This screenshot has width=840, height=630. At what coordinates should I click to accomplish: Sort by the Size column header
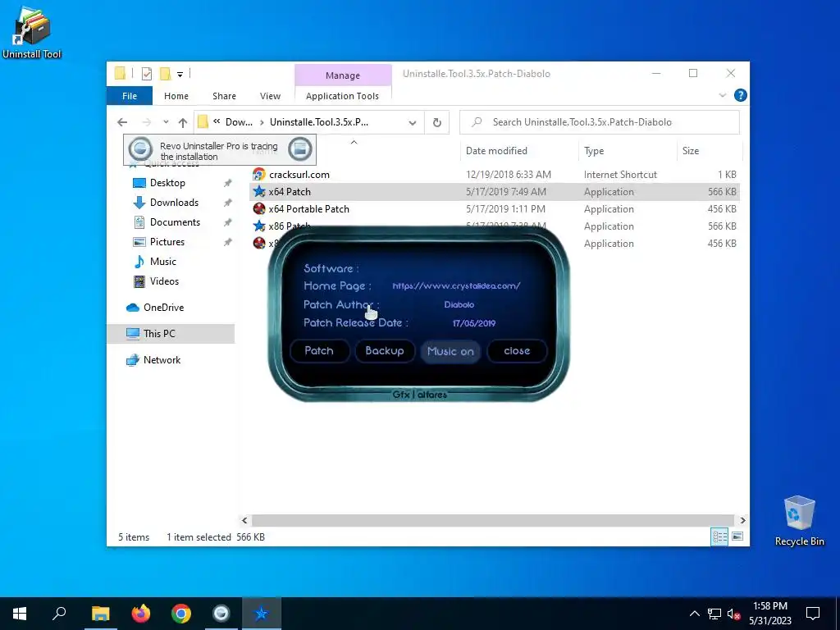point(691,151)
